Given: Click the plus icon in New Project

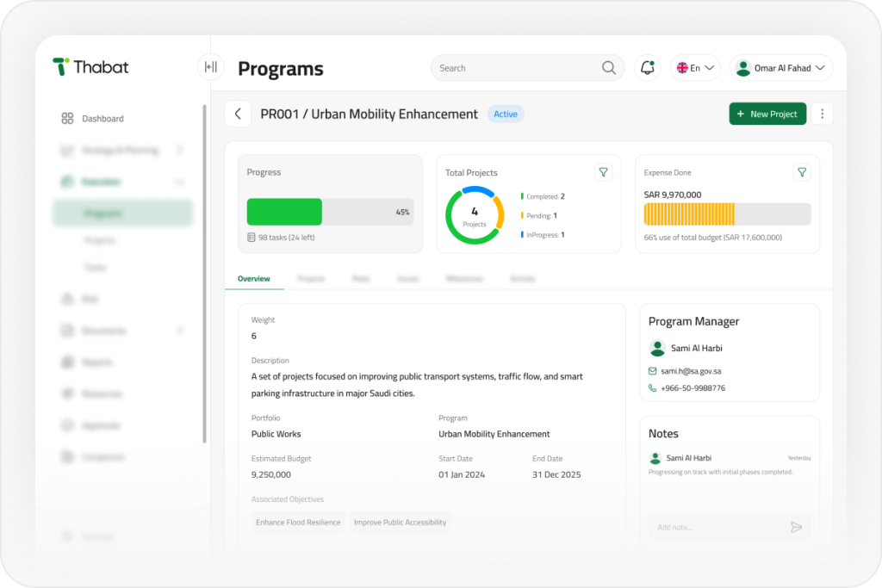Looking at the screenshot, I should pos(741,115).
